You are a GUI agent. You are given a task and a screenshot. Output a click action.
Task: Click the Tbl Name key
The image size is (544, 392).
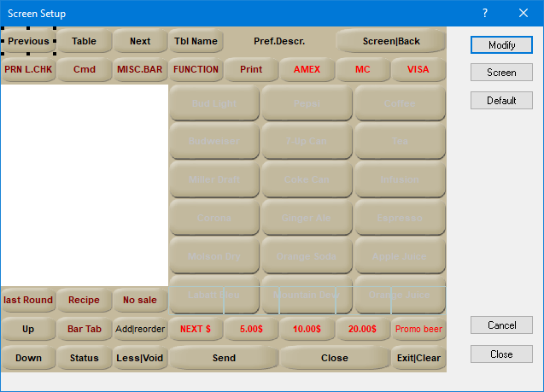(196, 41)
